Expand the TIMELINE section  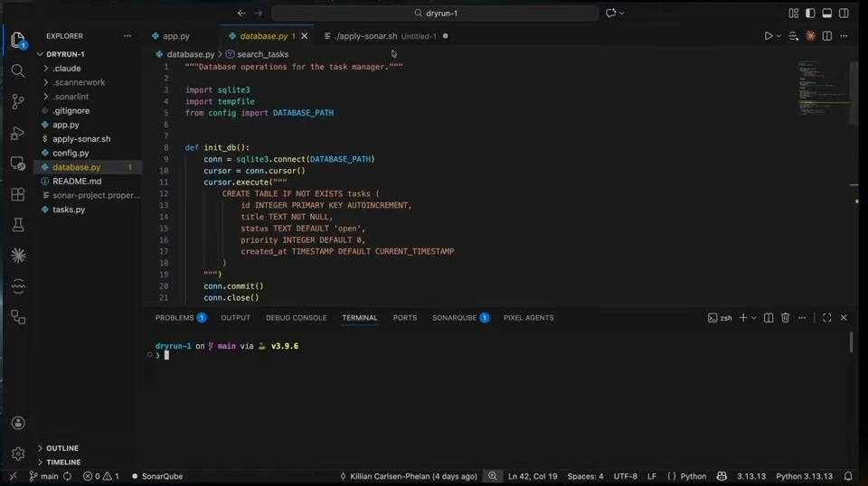tap(63, 463)
